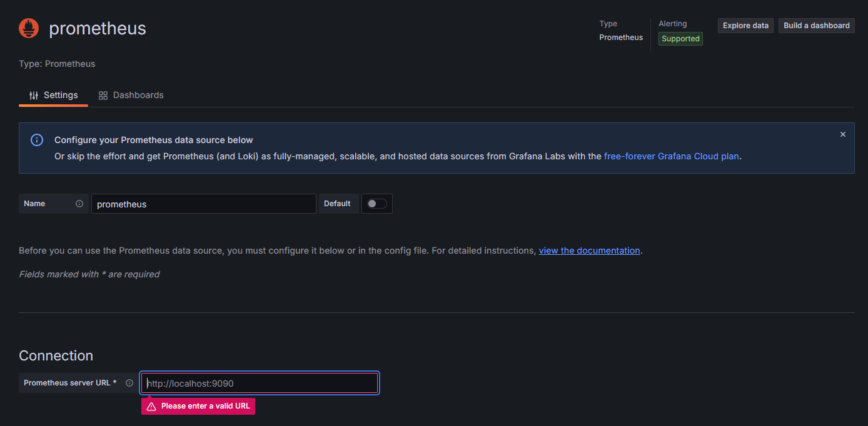The height and width of the screenshot is (426, 868).
Task: Dismiss the Grafana Cloud info banner
Action: [x=842, y=134]
